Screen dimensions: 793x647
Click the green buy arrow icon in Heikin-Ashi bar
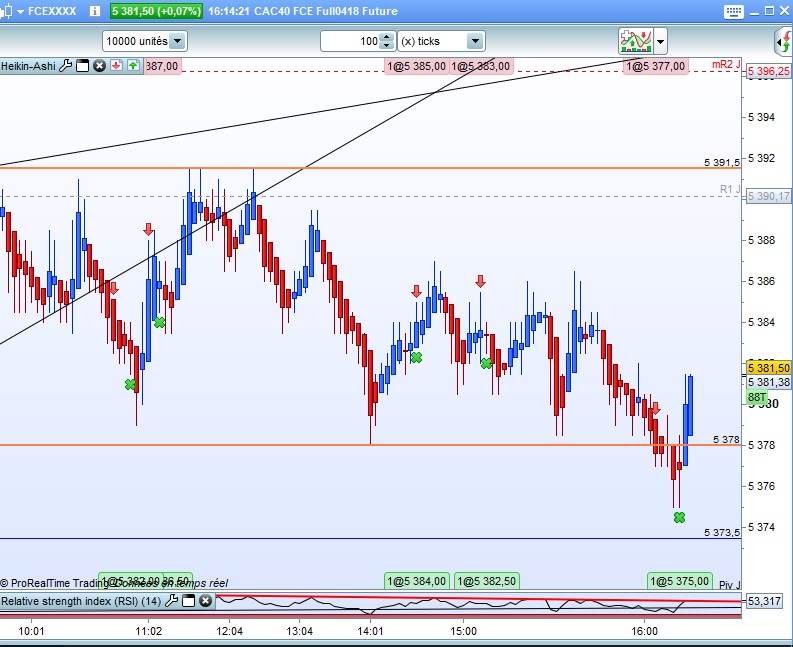point(134,66)
